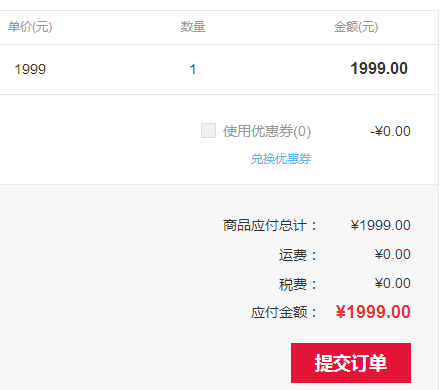Viewport: 447px width, 390px height.
Task: Click the 应付金额 label
Action: click(284, 313)
